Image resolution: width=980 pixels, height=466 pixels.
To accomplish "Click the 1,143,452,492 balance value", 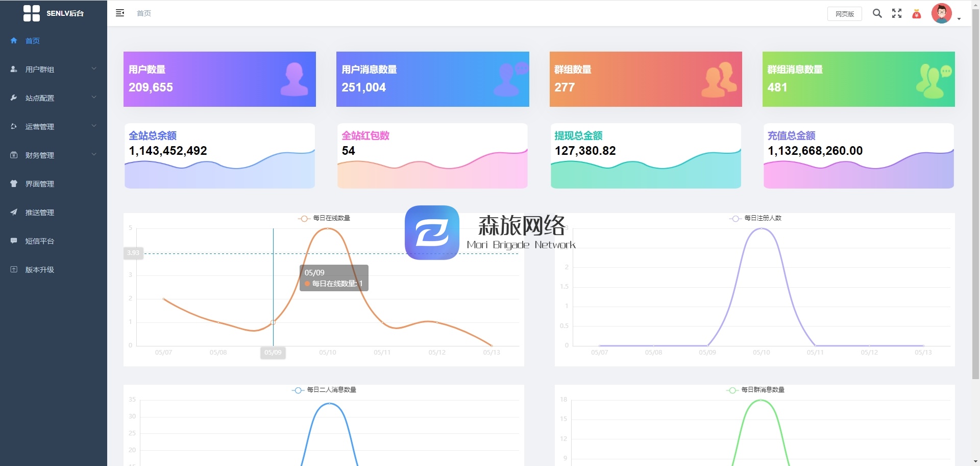I will point(168,151).
